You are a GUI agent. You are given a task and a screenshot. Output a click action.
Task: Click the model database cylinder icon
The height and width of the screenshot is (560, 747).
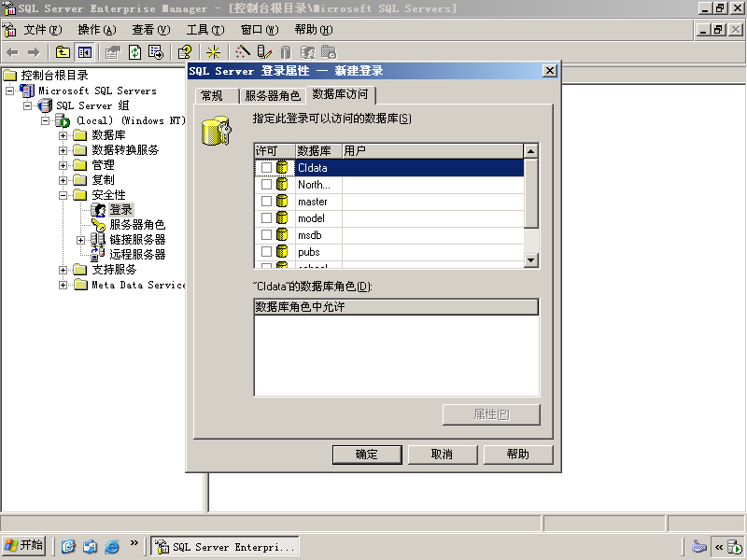[x=282, y=218]
